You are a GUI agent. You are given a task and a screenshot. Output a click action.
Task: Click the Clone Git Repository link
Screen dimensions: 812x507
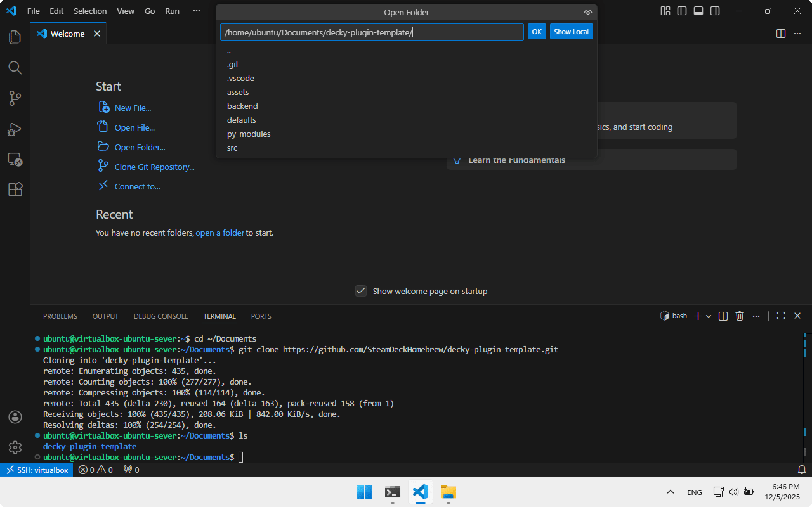point(154,167)
